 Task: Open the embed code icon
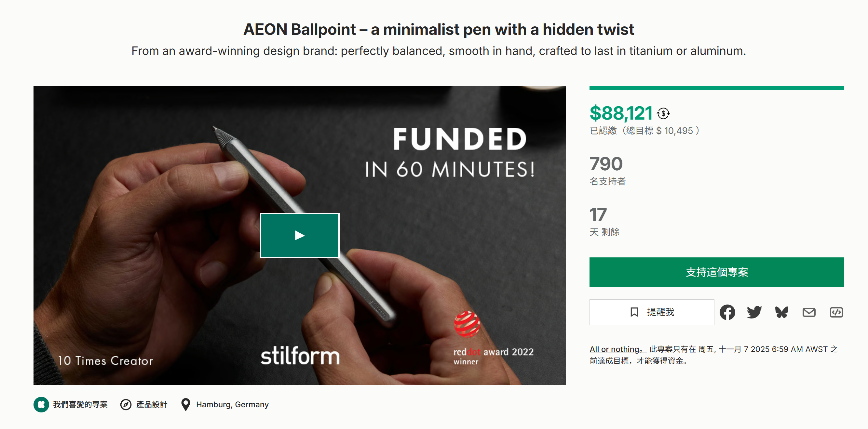[836, 312]
